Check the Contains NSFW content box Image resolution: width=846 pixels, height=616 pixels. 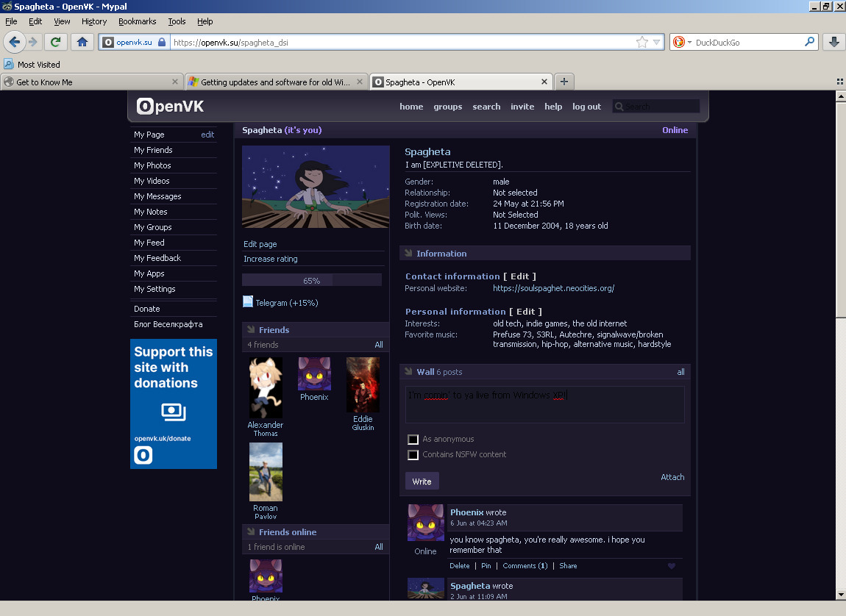(x=413, y=455)
